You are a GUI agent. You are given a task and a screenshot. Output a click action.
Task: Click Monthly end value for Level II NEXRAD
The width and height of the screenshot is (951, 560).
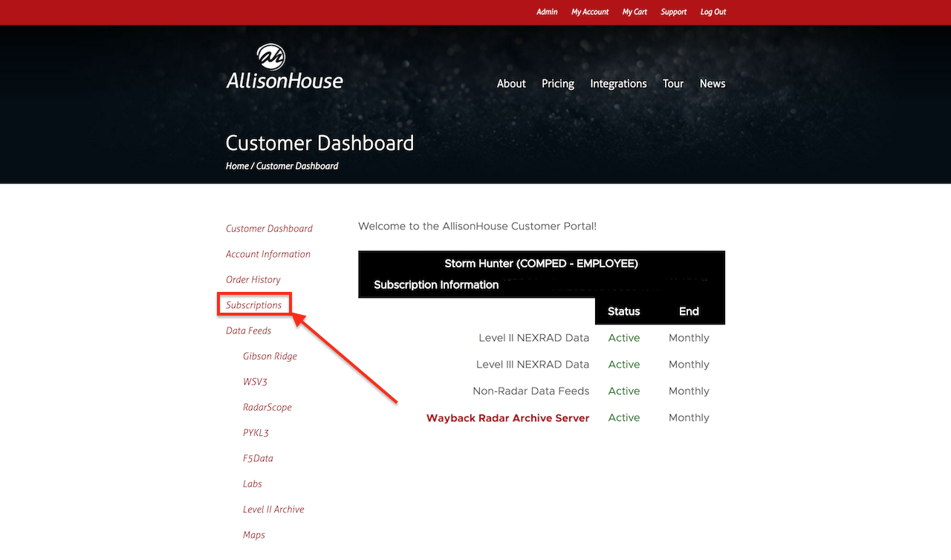click(689, 338)
